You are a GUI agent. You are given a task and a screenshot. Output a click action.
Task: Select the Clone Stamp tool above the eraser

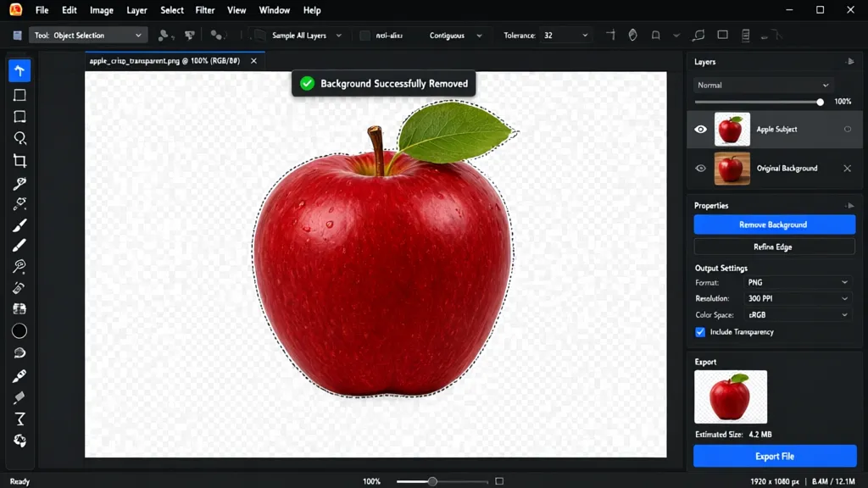click(19, 266)
